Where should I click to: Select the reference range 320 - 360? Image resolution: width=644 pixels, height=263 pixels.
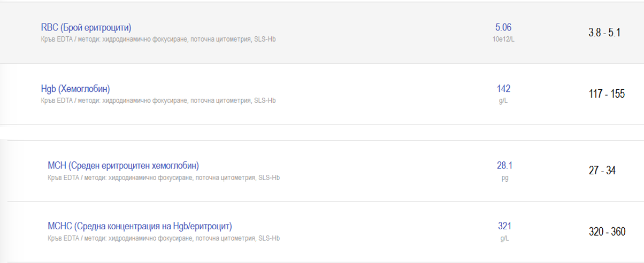pos(607,232)
